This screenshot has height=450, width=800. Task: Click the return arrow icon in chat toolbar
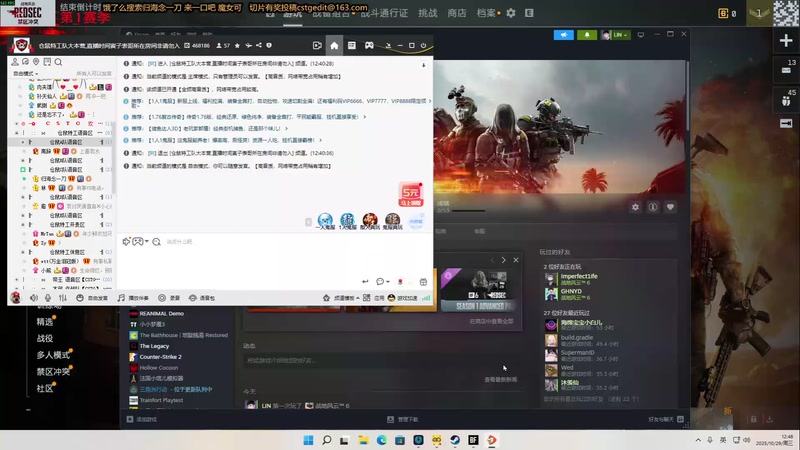click(x=365, y=282)
